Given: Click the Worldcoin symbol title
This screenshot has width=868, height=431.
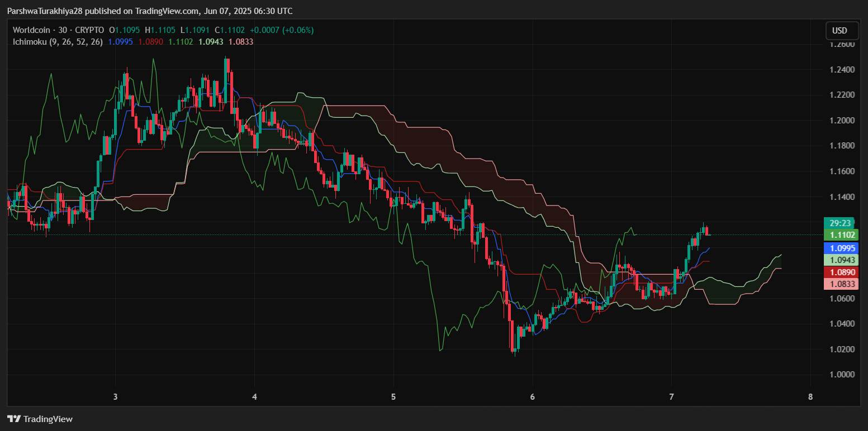Looking at the screenshot, I should click(x=32, y=30).
